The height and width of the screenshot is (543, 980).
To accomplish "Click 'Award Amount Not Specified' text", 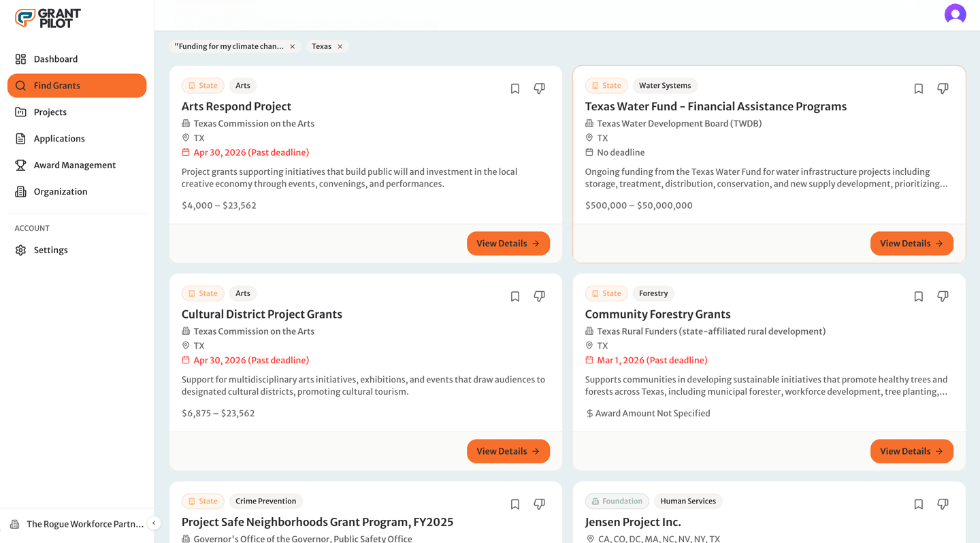I will (653, 414).
